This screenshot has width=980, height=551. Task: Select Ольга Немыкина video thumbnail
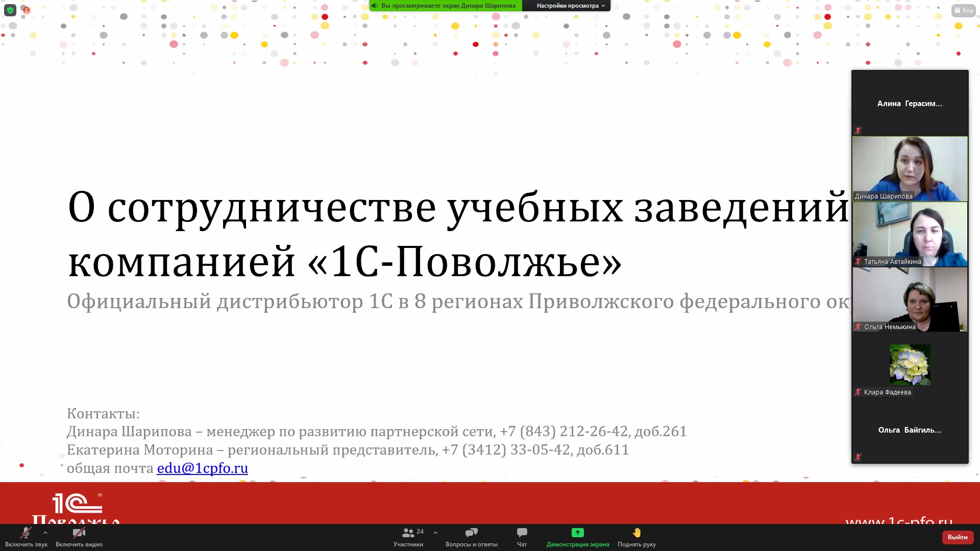910,299
